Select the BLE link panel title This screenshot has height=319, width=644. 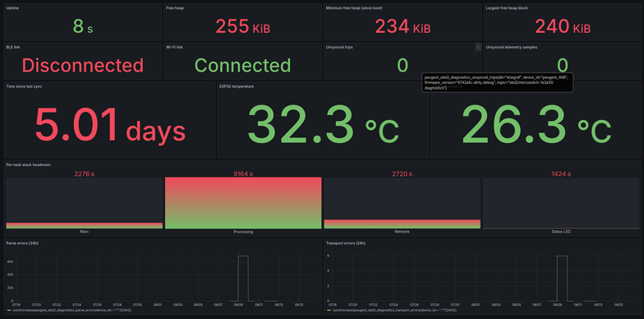tap(13, 48)
